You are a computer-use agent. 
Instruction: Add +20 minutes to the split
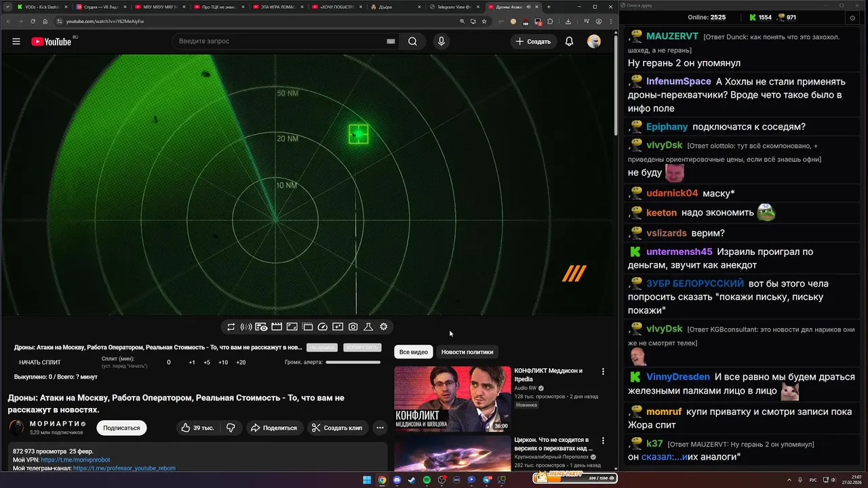pyautogui.click(x=241, y=363)
